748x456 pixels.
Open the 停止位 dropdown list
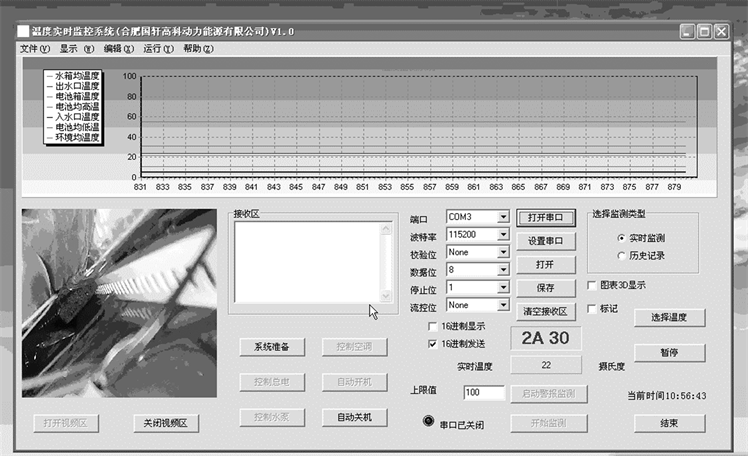503,287
